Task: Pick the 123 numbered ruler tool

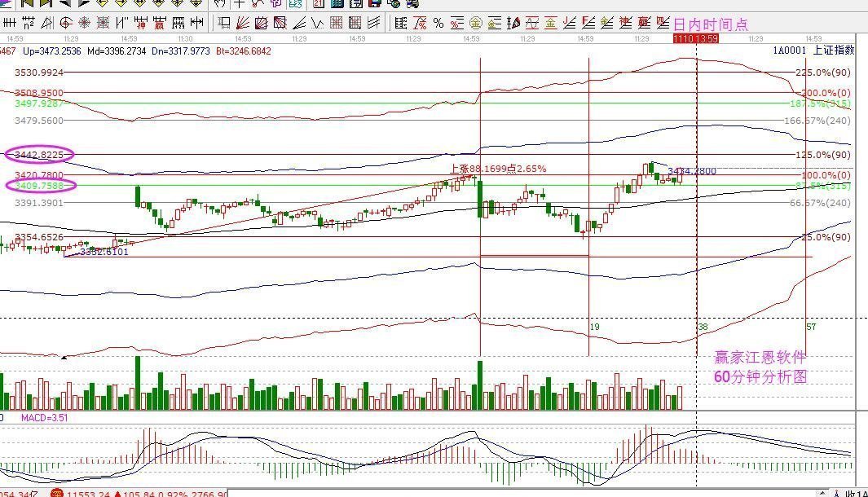Action: [x=178, y=23]
